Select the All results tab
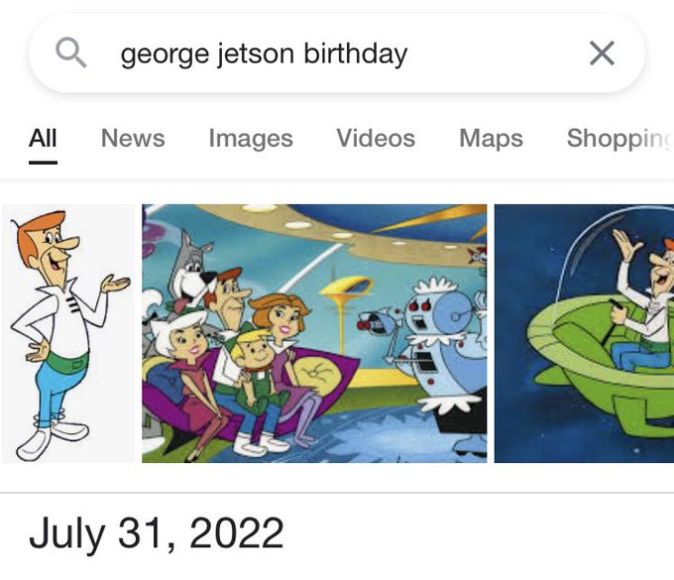This screenshot has height=580, width=674. pos(42,138)
